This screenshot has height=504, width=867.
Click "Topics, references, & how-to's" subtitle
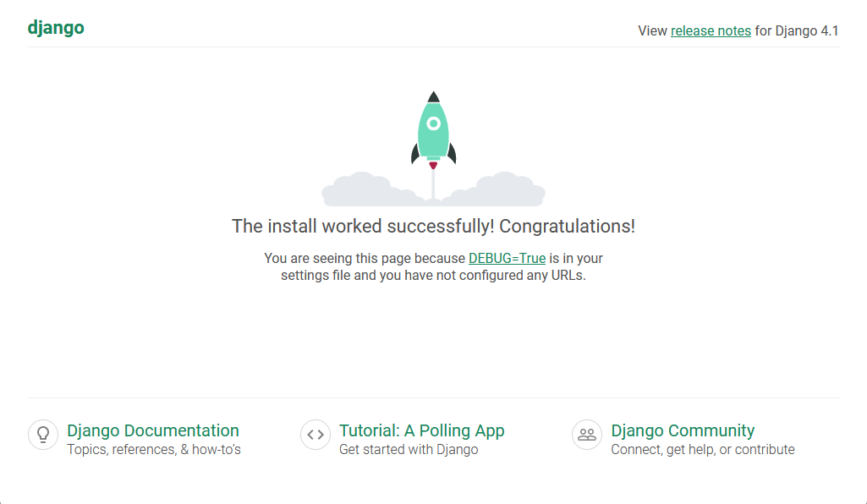pyautogui.click(x=154, y=450)
